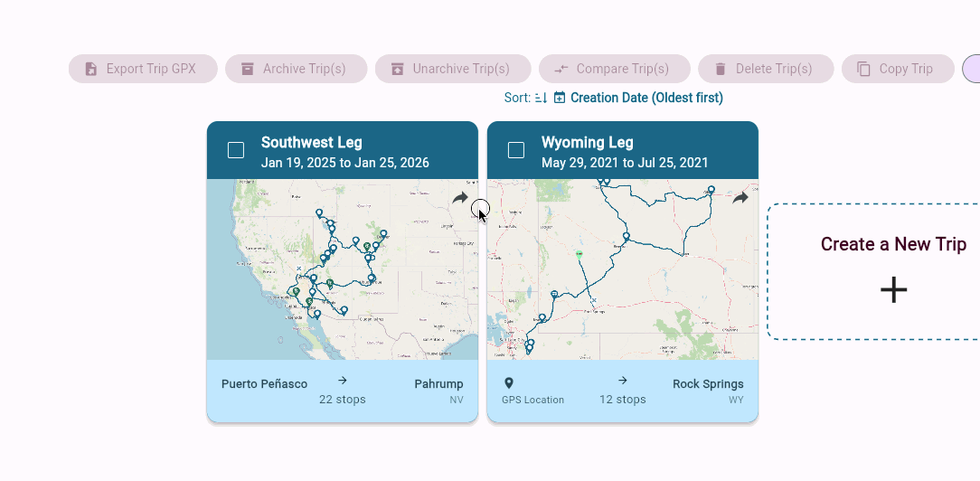Click the GPS Location pin icon
The image size is (980, 481).
coord(509,383)
